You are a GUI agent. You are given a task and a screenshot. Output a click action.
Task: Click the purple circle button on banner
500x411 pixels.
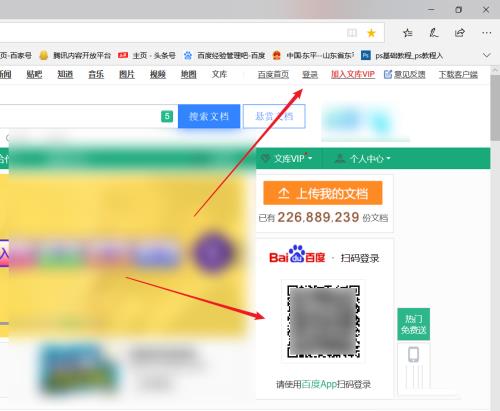pyautogui.click(x=213, y=253)
